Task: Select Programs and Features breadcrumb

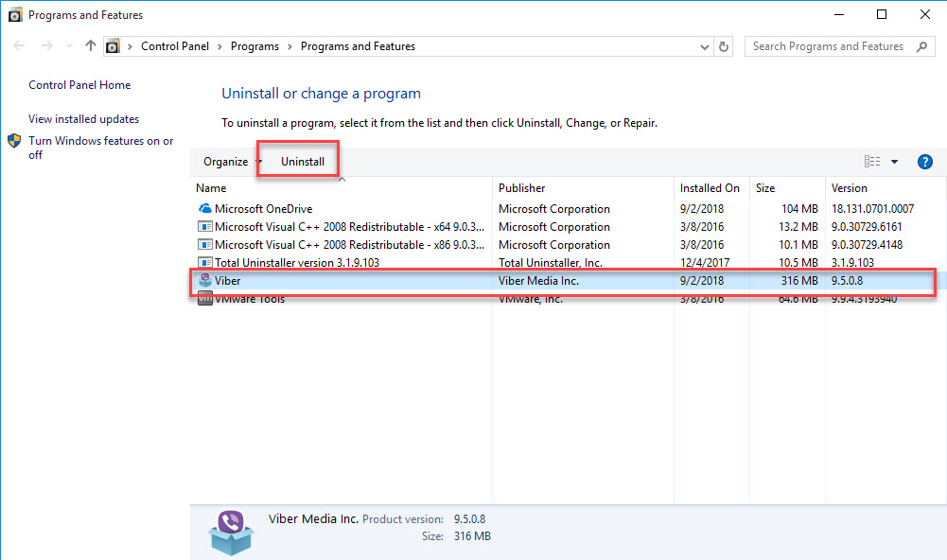Action: [358, 46]
